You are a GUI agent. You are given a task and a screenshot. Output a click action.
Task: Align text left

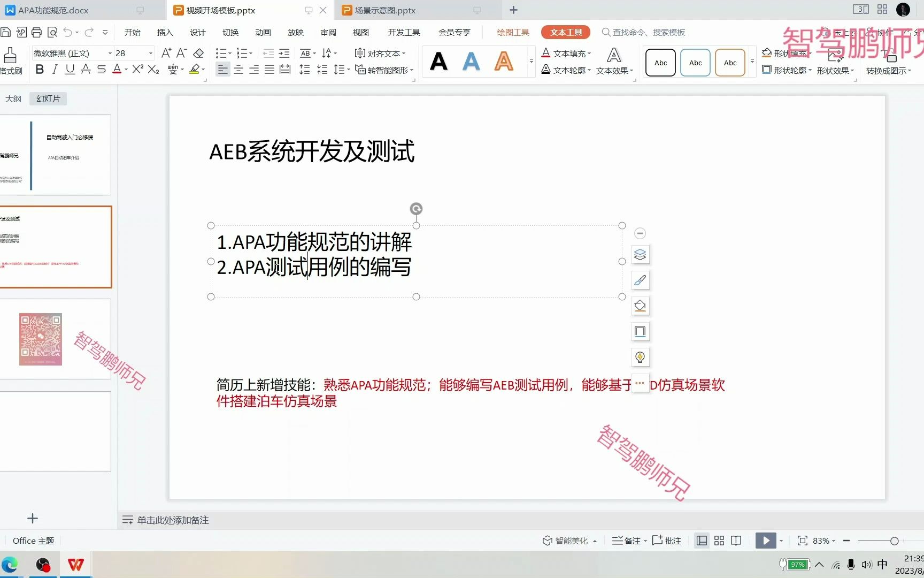coord(223,70)
